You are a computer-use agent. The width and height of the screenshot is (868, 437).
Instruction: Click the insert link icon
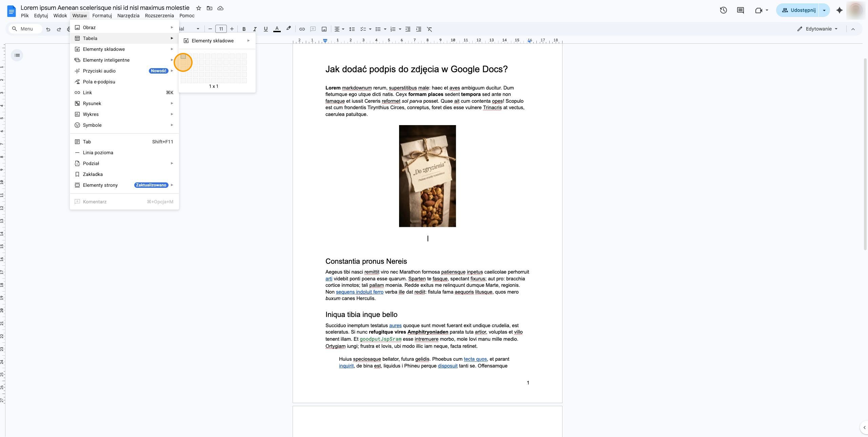(302, 29)
